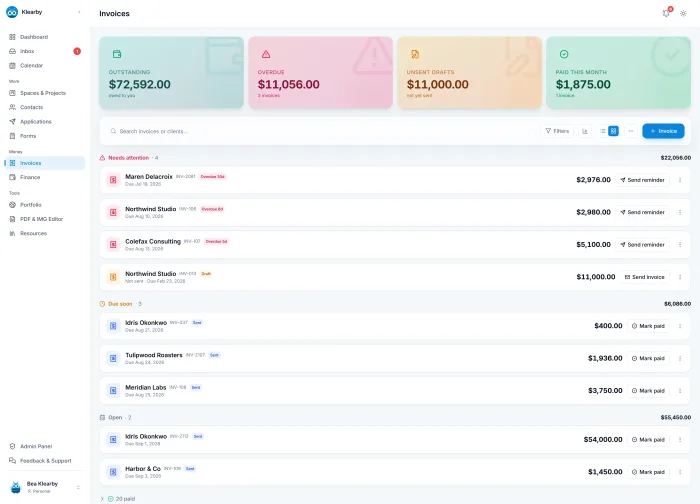Screen dimensions: 700x504
Task: Send reminder for Northwind Studio $2,980.00
Action: pos(642,212)
